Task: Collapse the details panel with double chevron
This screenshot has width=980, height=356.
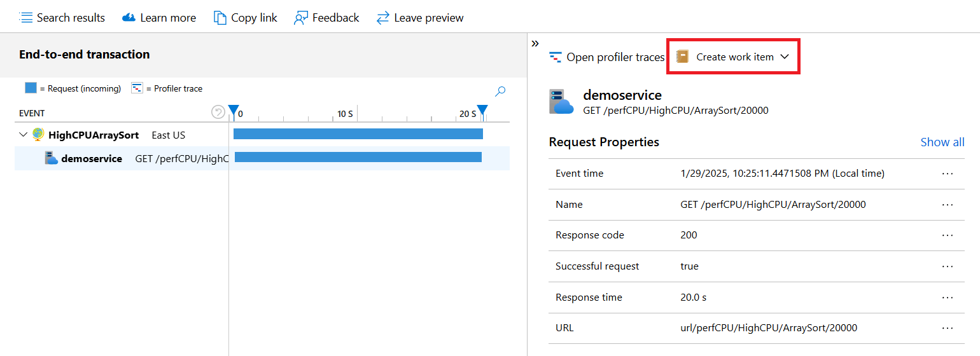Action: coord(535,43)
